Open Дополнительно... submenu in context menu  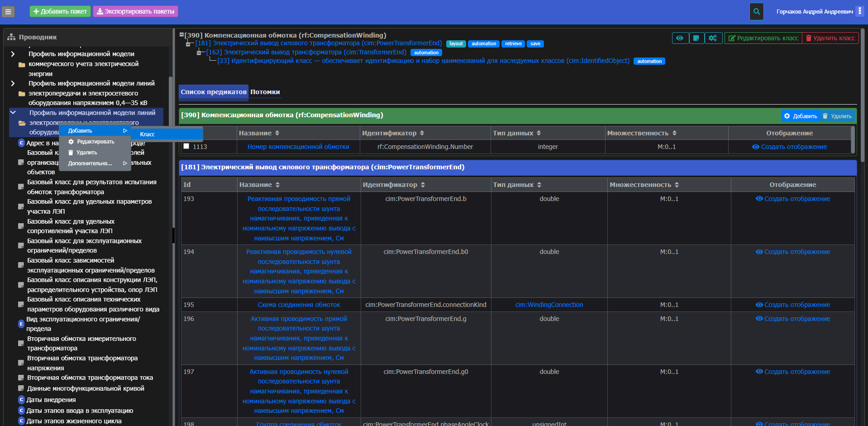[95, 163]
